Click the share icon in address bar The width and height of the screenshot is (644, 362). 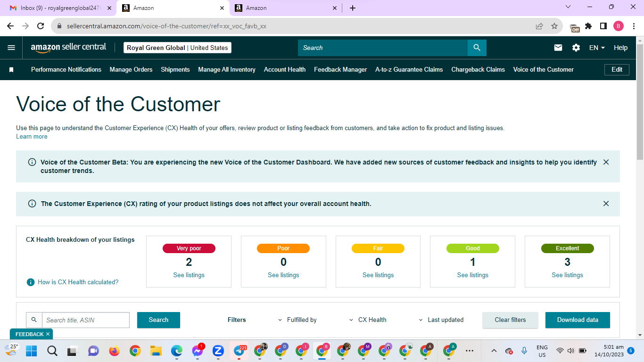click(539, 26)
